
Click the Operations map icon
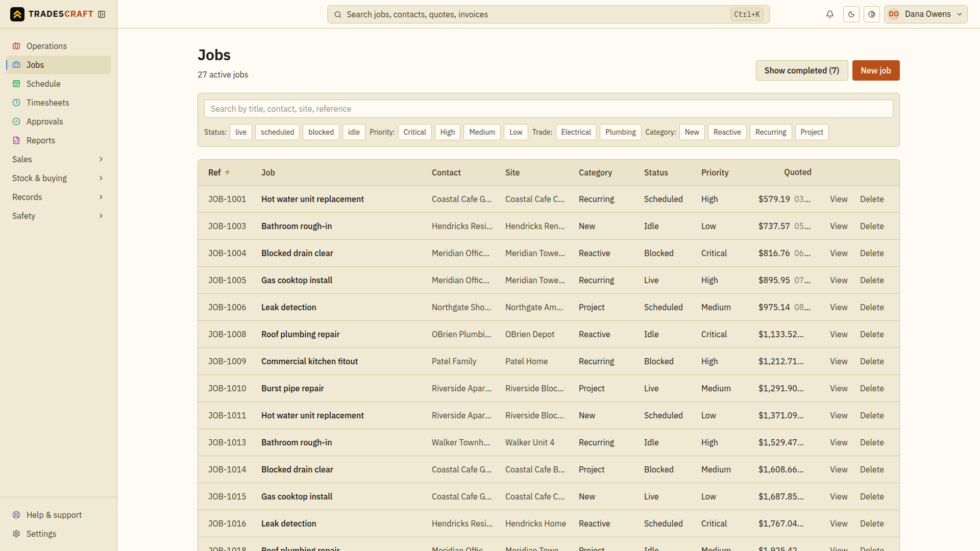(x=16, y=46)
